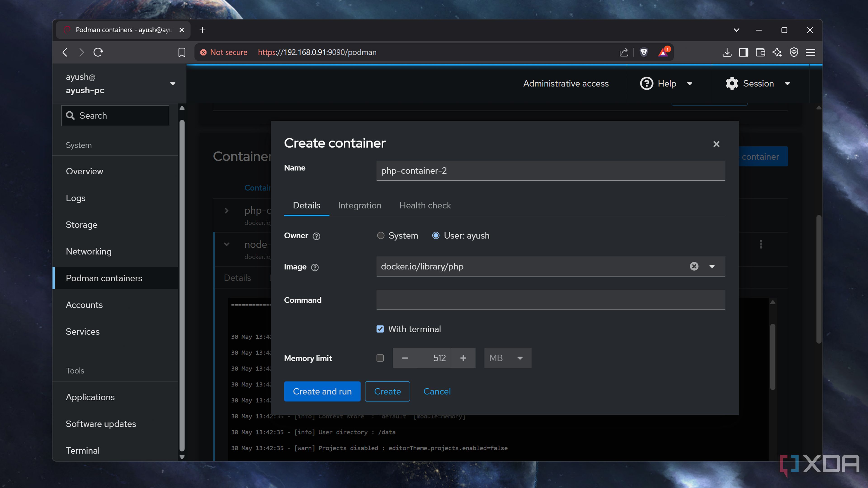Select User: ayush owner radio button
Screen dimensions: 868x488
(x=436, y=235)
